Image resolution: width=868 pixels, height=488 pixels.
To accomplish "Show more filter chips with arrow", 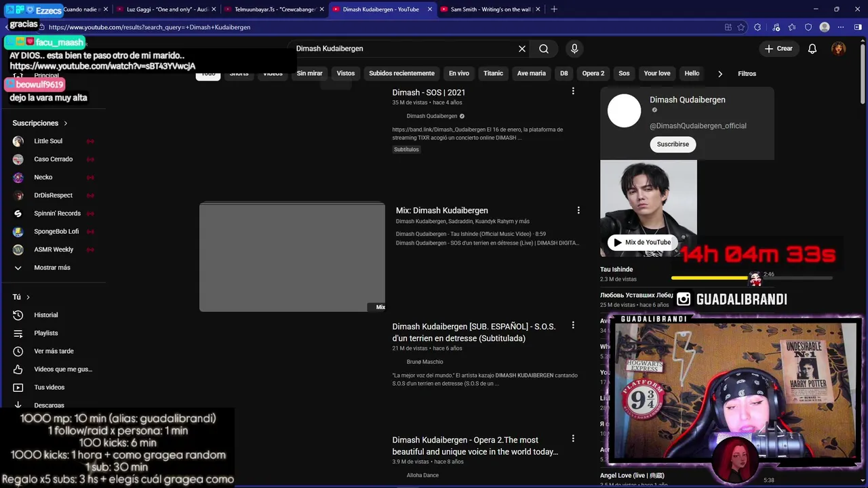I will pos(720,73).
